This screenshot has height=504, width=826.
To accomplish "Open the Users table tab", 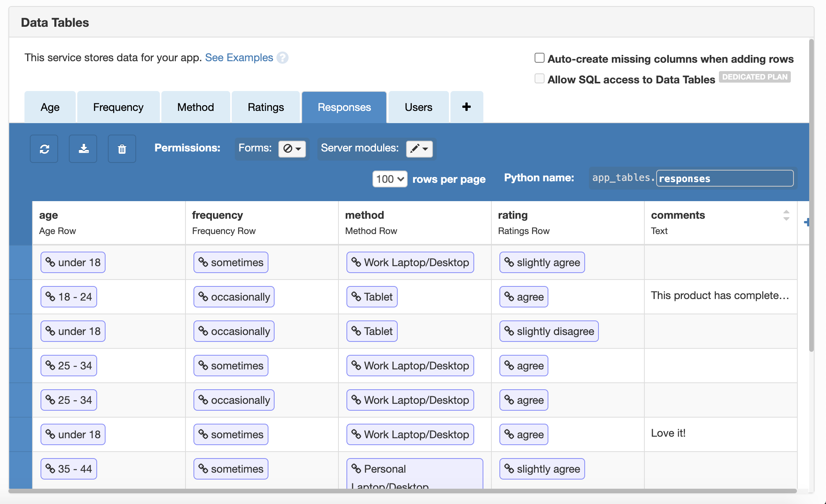I will coord(418,107).
